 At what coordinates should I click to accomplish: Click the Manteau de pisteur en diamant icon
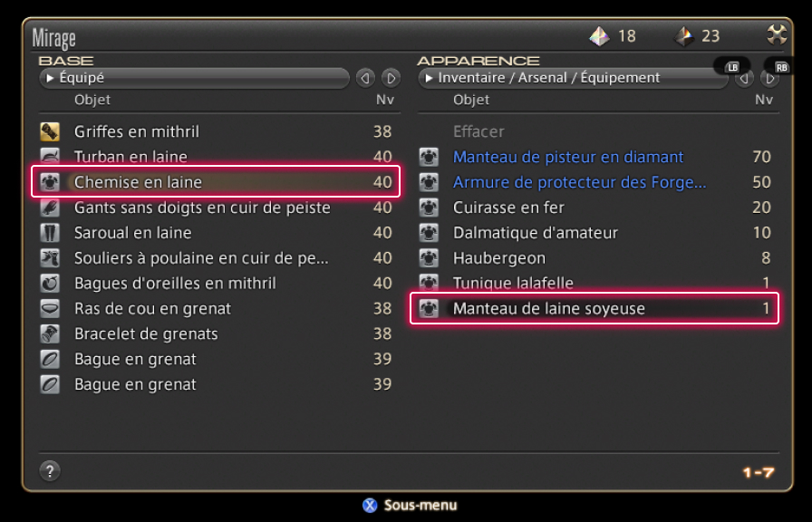click(x=429, y=157)
